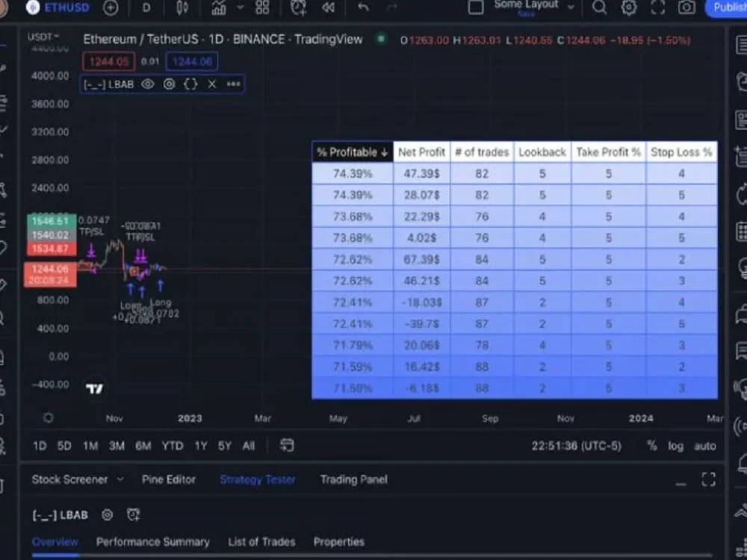Click the Stop Loss % column header
This screenshot has width=747, height=560.
coord(682,152)
